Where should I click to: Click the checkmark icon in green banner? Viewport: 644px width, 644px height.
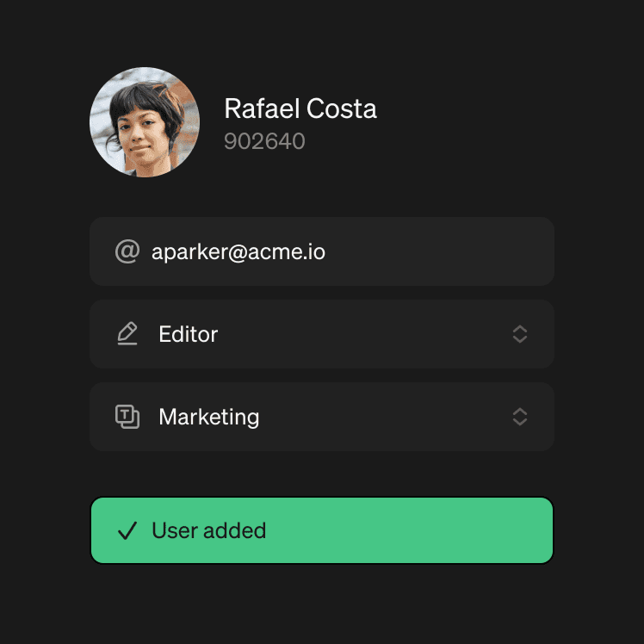point(127,530)
